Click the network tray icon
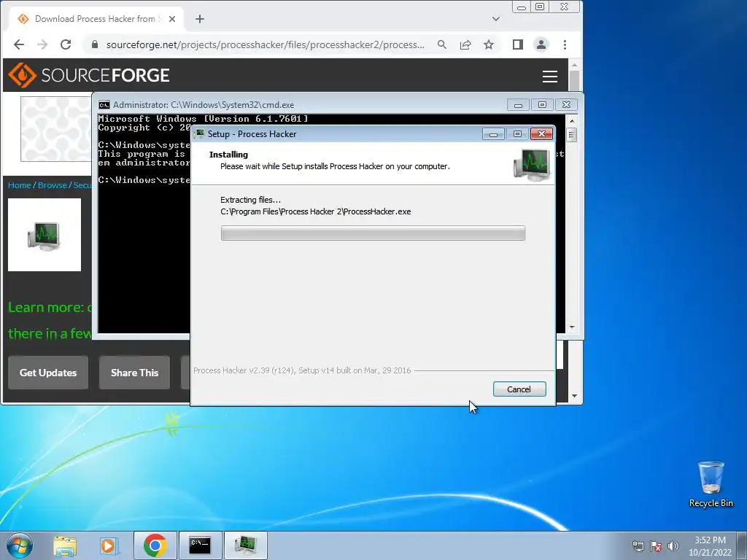This screenshot has width=747, height=560. [x=638, y=546]
